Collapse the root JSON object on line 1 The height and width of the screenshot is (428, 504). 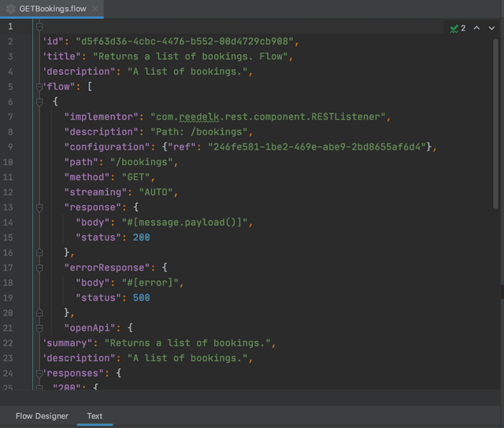[39, 27]
